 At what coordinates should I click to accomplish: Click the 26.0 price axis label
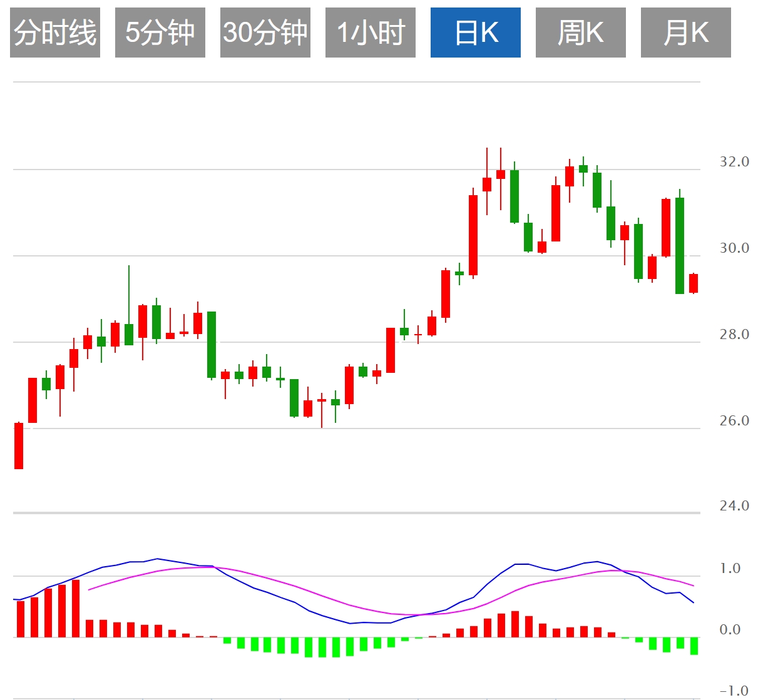click(734, 421)
